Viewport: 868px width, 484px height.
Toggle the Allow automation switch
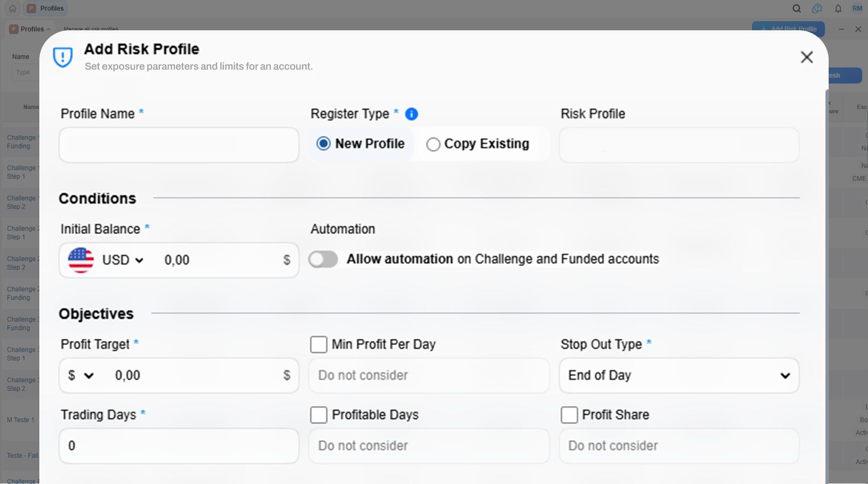click(323, 259)
